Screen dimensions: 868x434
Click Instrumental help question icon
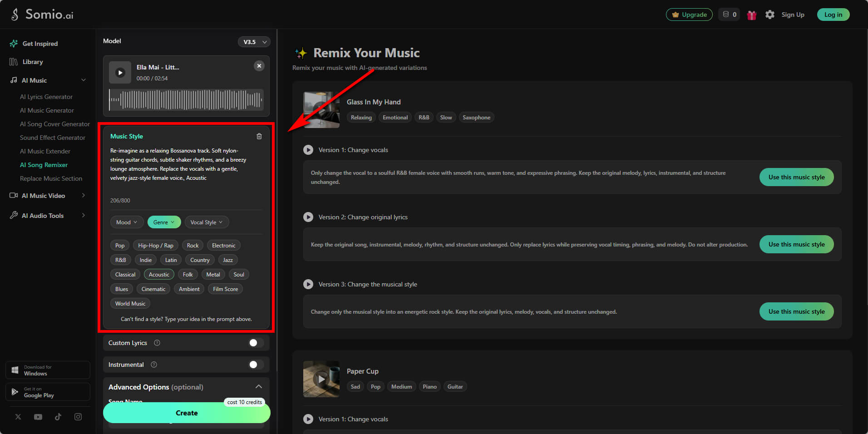(x=154, y=365)
